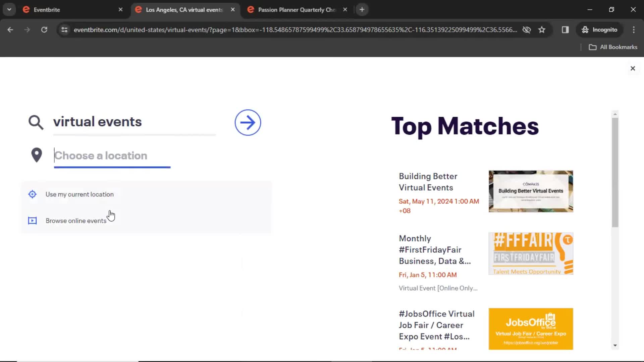644x362 pixels.
Task: Open the Incognito profile indicator
Action: 600,30
